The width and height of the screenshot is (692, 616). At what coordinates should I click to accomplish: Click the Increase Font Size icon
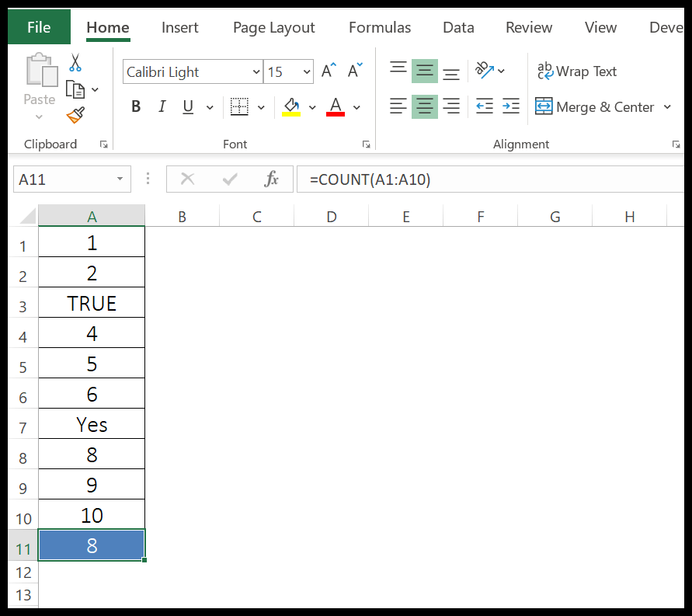327,69
